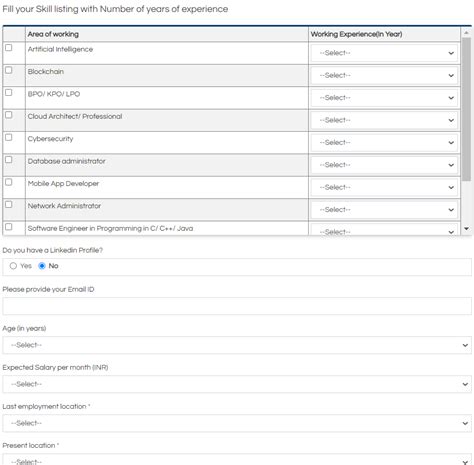Click the 'Blockchain' label text

(46, 72)
